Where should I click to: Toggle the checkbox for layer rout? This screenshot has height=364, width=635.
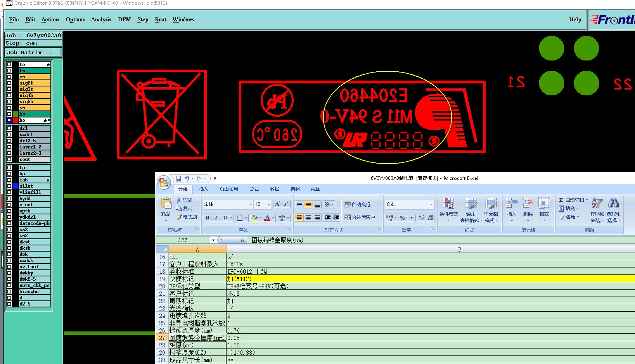click(x=9, y=159)
